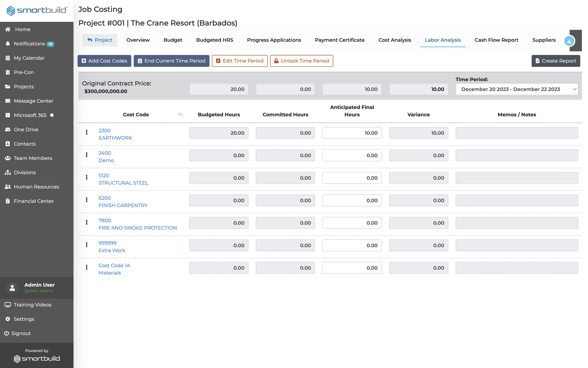Click Anticipated Final Hours field for EARTHWORK

[352, 133]
